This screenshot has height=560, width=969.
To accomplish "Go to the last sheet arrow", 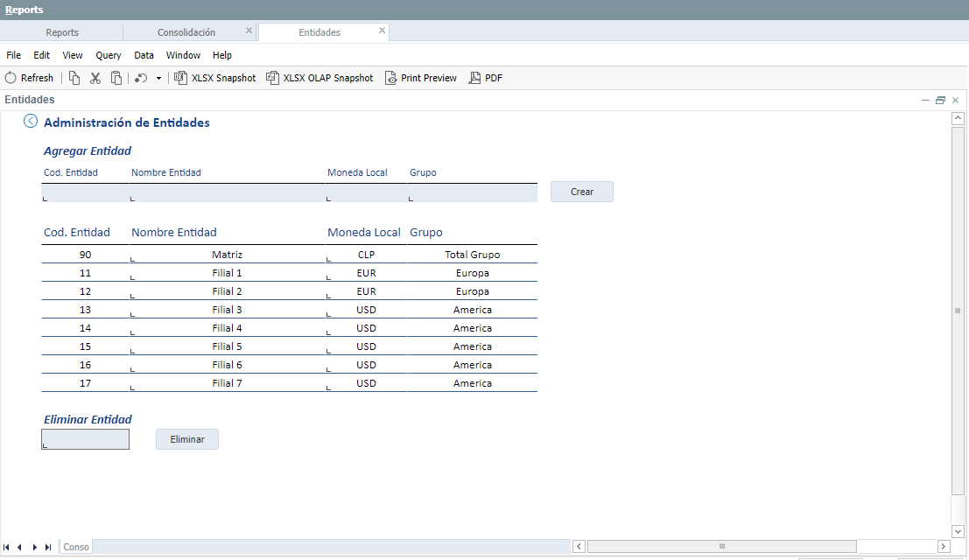I will tap(48, 547).
